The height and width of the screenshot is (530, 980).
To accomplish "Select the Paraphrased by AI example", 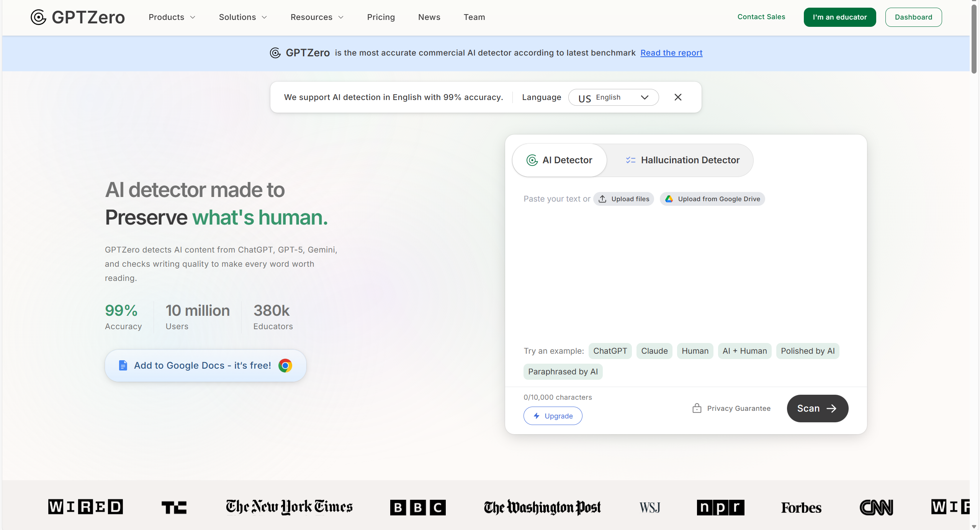I will coord(563,371).
